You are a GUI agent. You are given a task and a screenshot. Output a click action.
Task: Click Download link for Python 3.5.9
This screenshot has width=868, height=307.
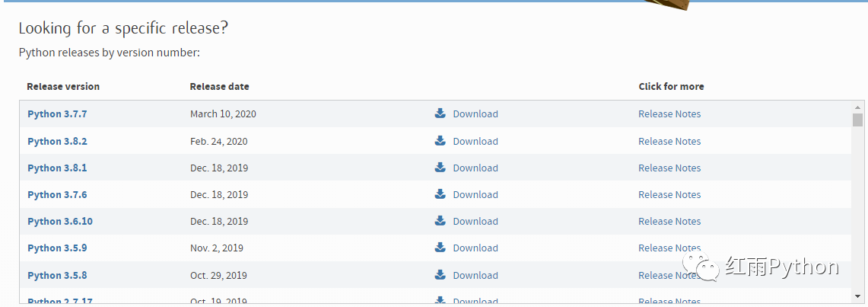coord(475,248)
